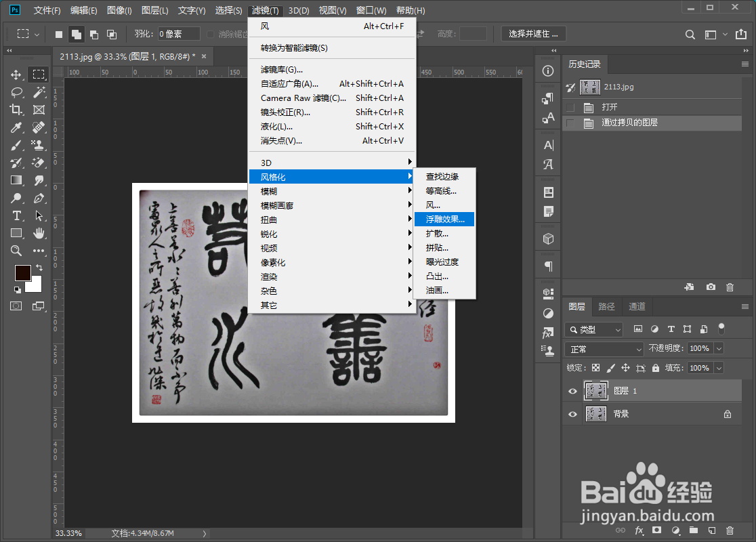Select the 2113.jpg history snapshot
The width and height of the screenshot is (756, 542).
[x=652, y=87]
